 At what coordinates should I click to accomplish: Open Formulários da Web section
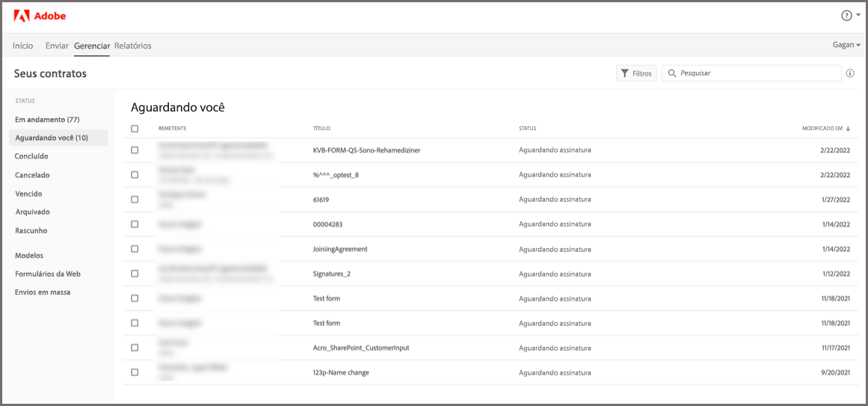point(48,274)
